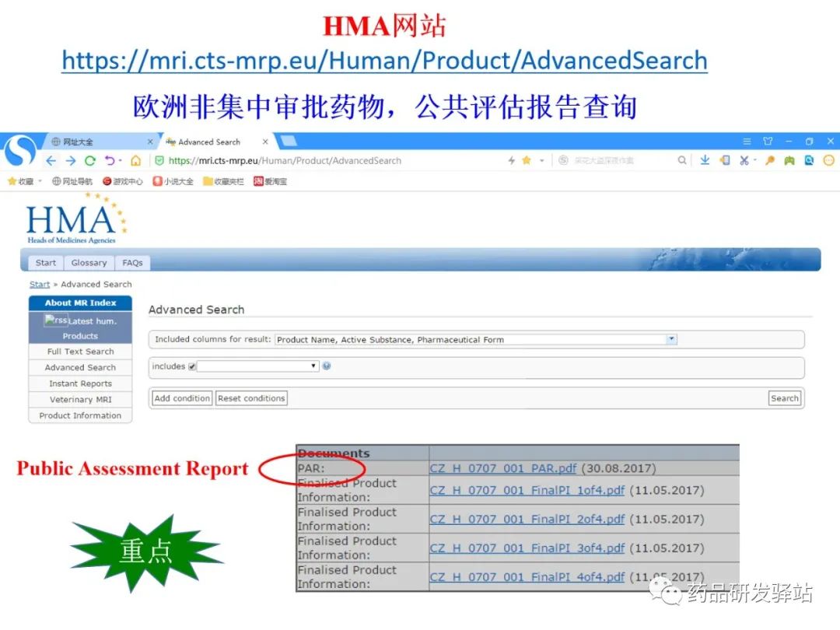Open the 游戏中心 bookmark

click(x=123, y=181)
